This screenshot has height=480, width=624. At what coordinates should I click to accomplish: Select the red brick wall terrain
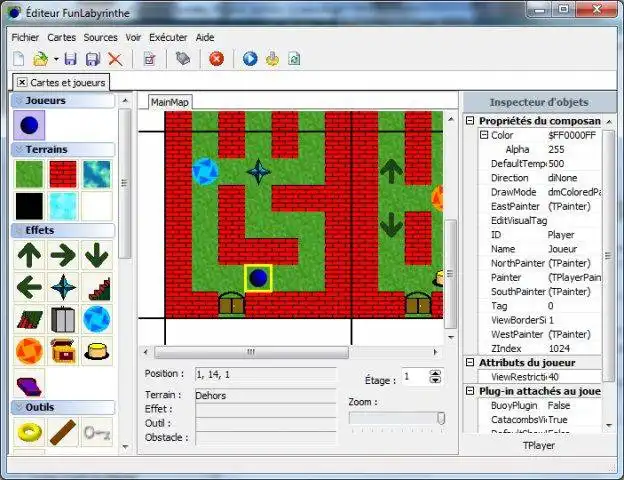coord(63,174)
